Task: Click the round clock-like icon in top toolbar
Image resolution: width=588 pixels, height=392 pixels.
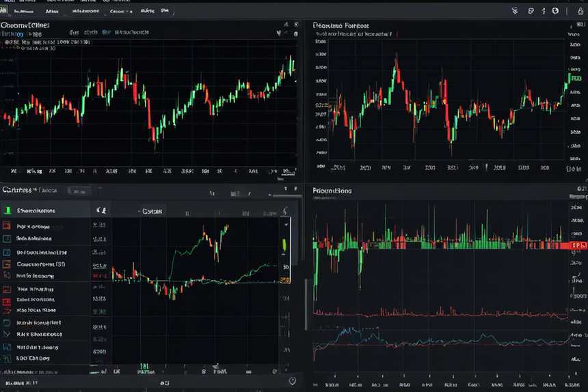Action: [x=555, y=11]
